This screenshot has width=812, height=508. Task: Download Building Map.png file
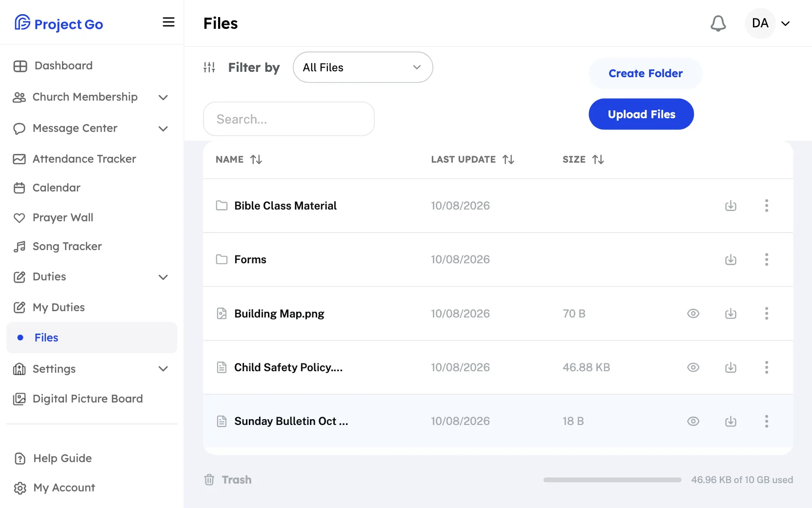pos(731,314)
